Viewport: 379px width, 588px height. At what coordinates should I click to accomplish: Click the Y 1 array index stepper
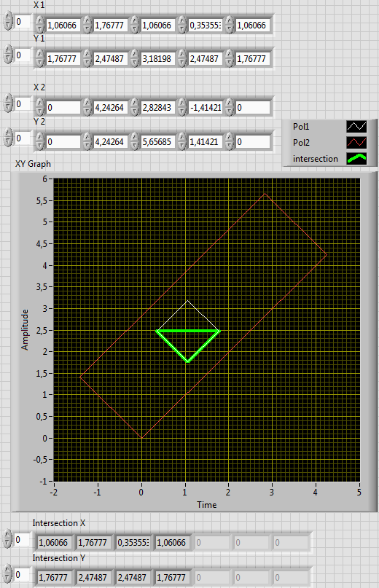[x=8, y=55]
